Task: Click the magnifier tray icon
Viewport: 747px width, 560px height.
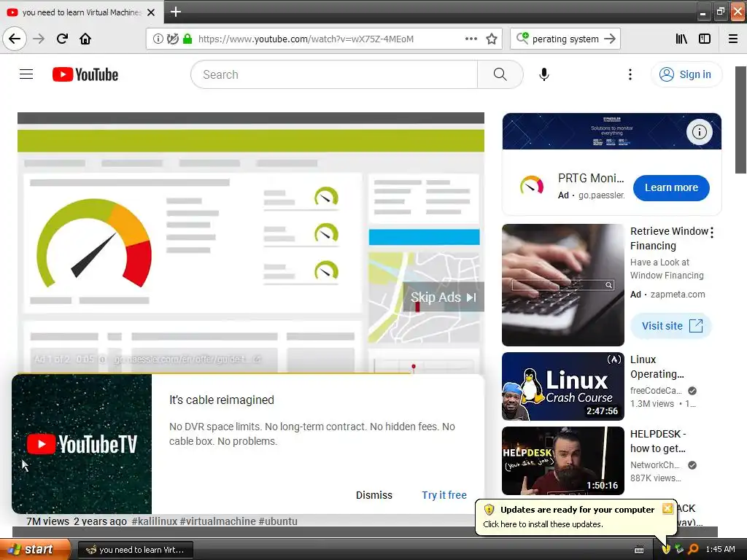Action: [x=693, y=549]
